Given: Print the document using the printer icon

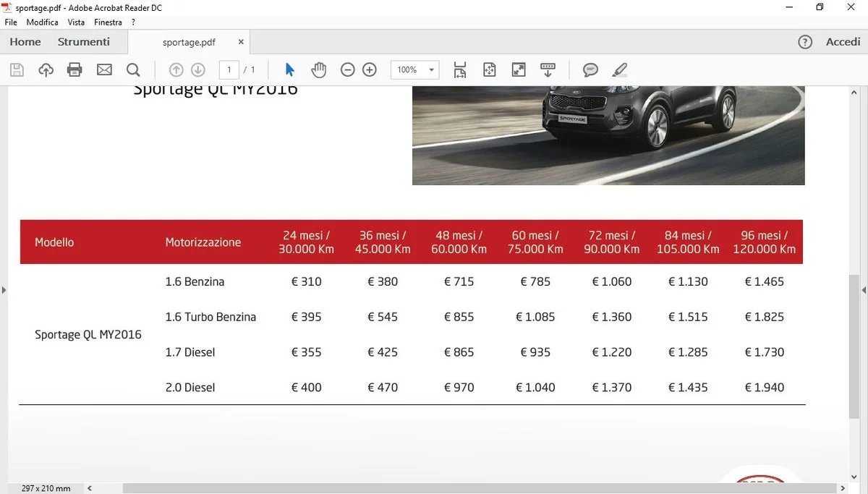Looking at the screenshot, I should 75,70.
